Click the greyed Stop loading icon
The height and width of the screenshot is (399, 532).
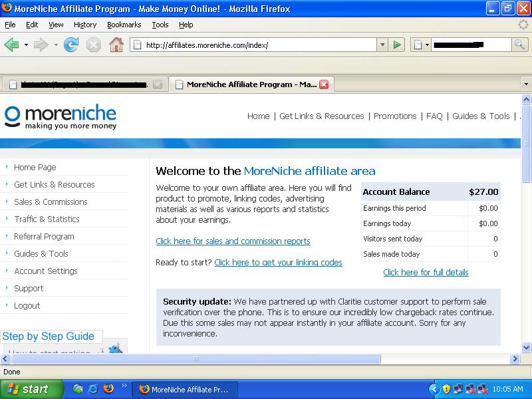[93, 45]
